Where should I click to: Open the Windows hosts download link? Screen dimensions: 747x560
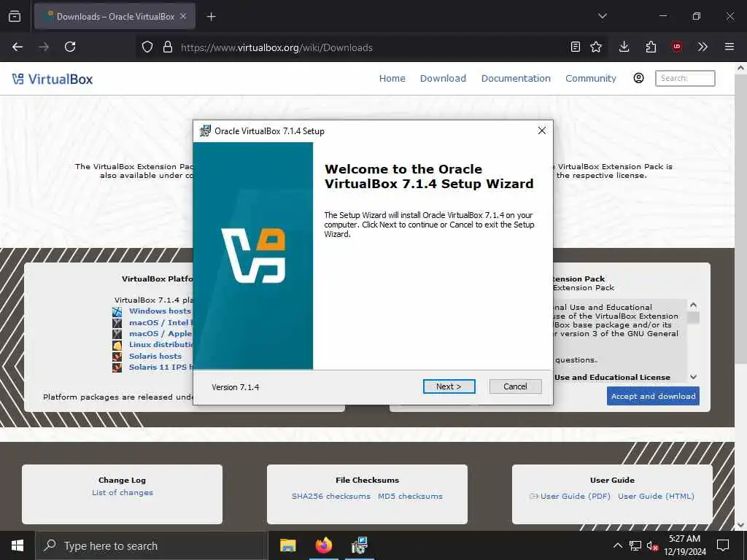click(160, 311)
